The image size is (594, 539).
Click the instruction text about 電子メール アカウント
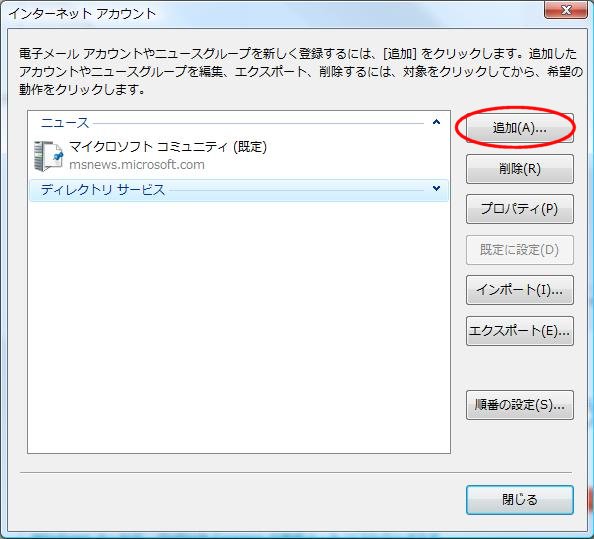[301, 71]
